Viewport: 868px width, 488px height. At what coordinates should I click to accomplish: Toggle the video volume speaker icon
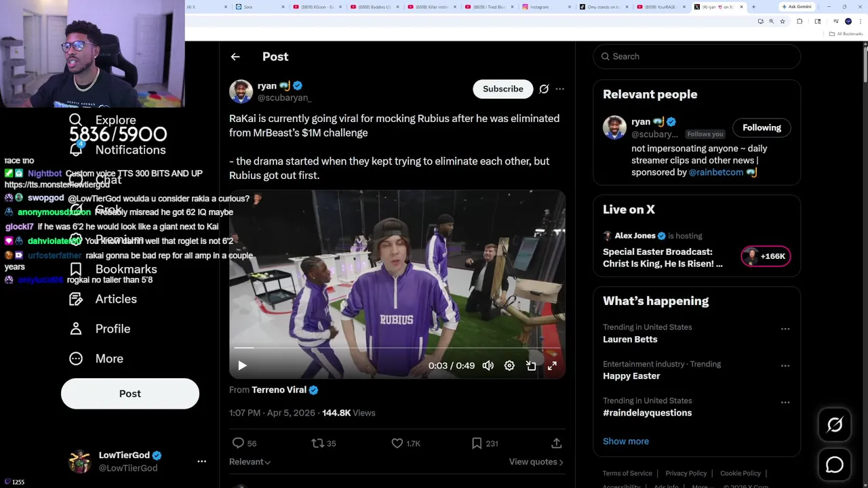coord(488,366)
